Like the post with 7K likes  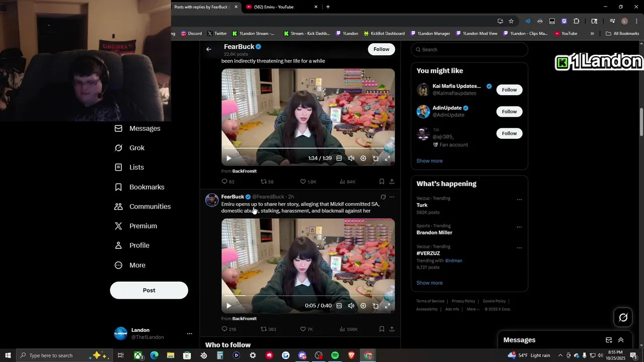(x=306, y=329)
